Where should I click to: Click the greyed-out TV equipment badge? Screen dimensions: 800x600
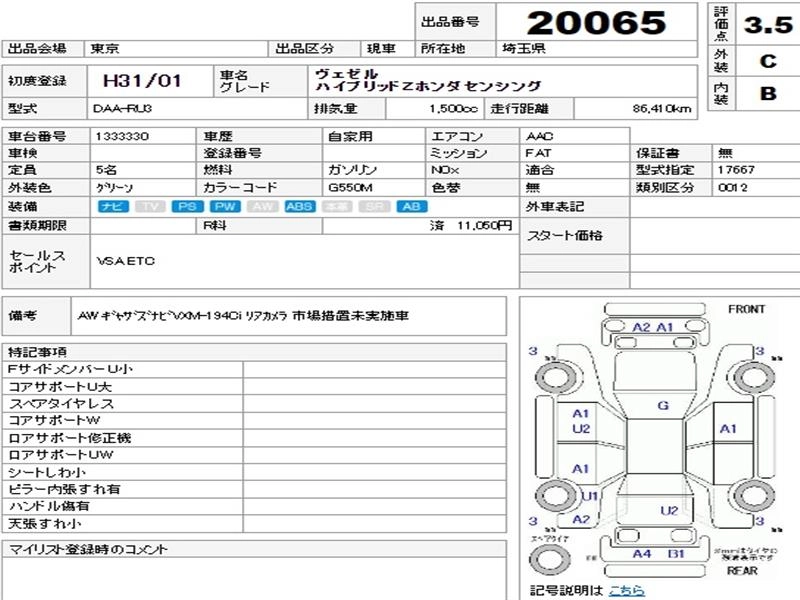(x=150, y=207)
